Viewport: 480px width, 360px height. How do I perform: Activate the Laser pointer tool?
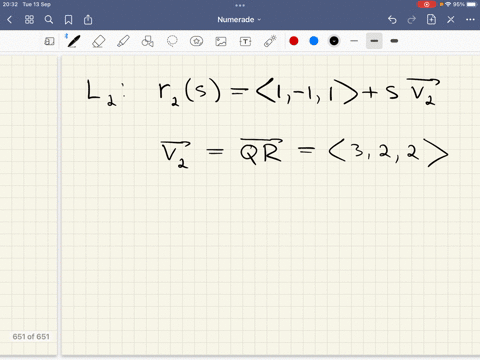(270, 41)
